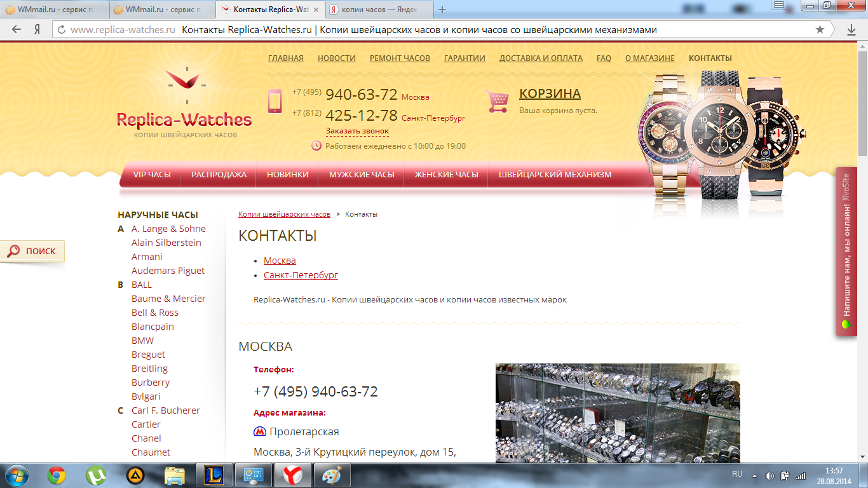The height and width of the screenshot is (488, 868).
Task: Open the control panel window taskbar icon
Action: pyautogui.click(x=254, y=475)
